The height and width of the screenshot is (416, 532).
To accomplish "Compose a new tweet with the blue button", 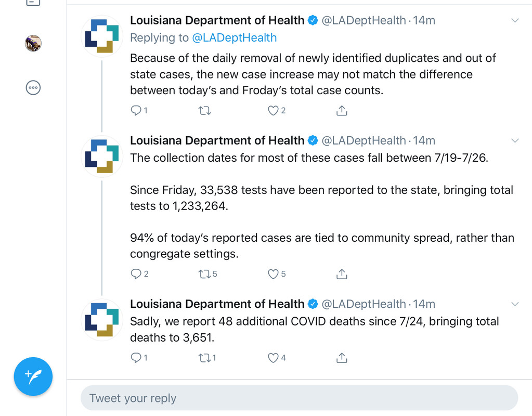I will click(x=33, y=376).
